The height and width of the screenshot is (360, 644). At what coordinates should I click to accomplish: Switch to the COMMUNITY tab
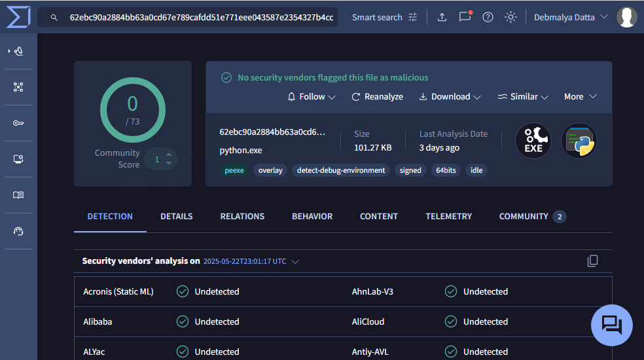click(x=532, y=216)
